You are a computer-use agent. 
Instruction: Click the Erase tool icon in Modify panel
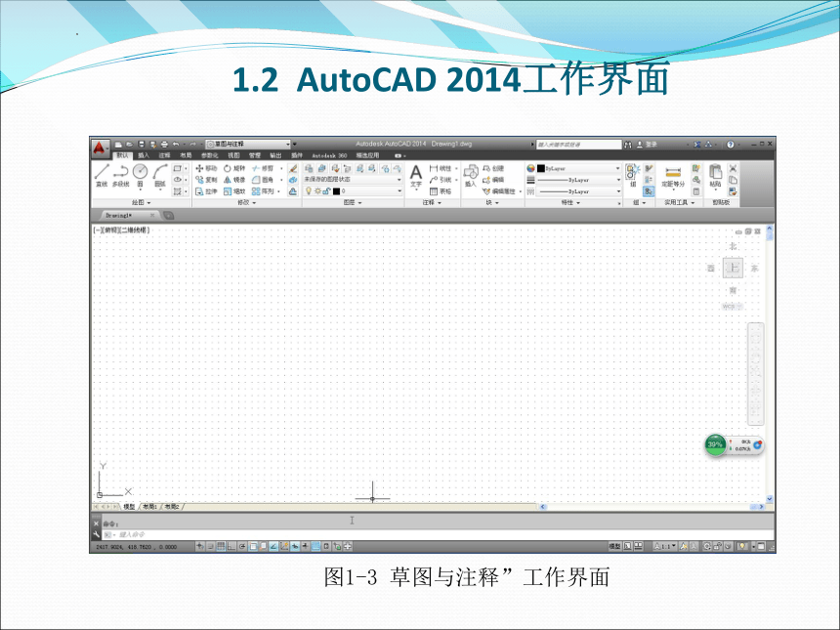click(293, 168)
